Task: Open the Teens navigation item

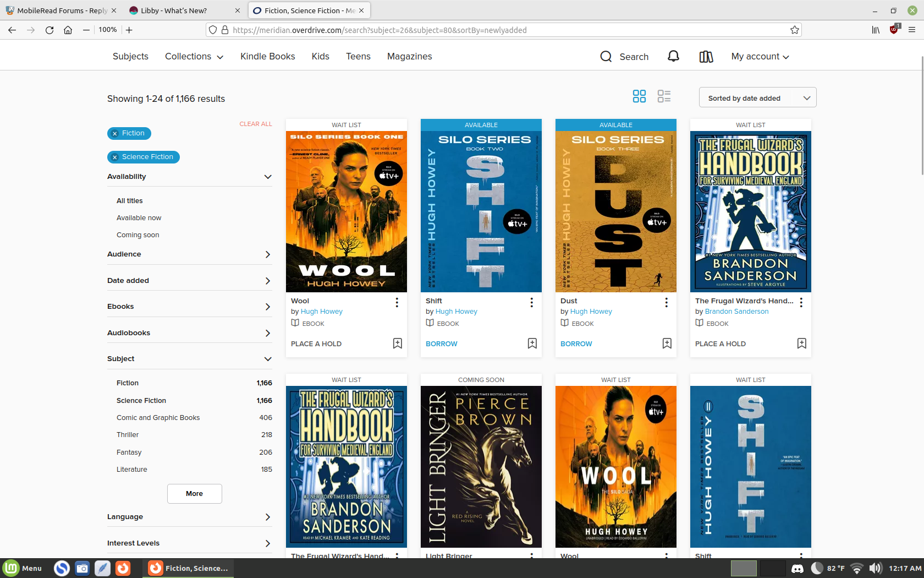Action: pyautogui.click(x=358, y=57)
